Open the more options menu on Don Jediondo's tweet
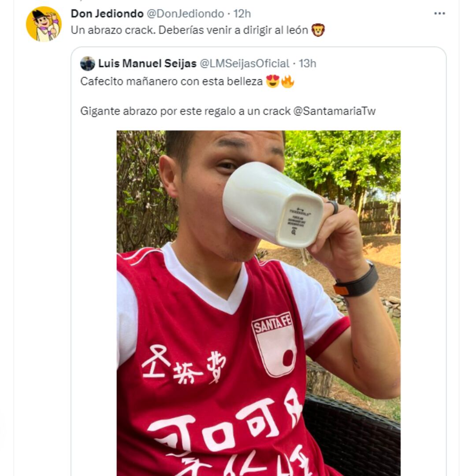The height and width of the screenshot is (476, 476). 439,13
